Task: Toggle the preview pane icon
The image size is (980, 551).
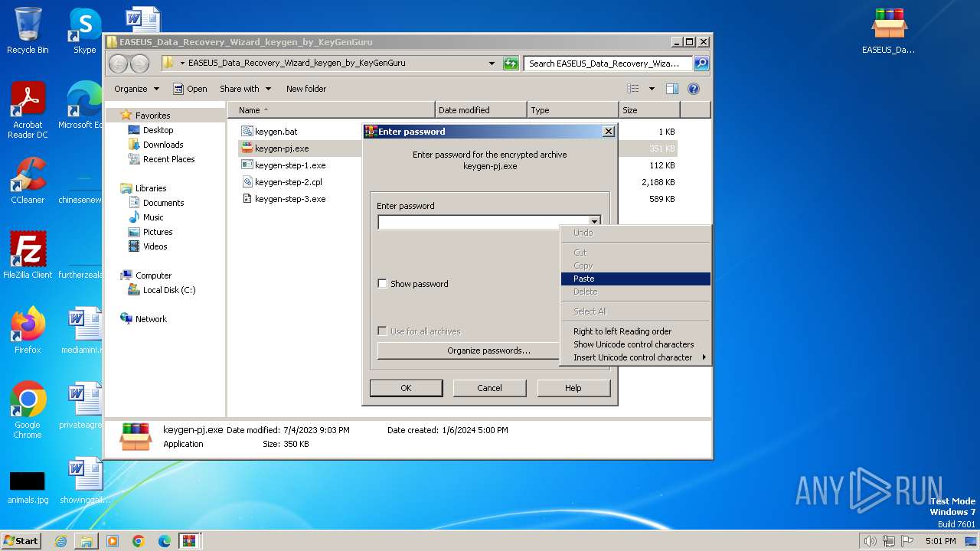Action: coord(671,89)
